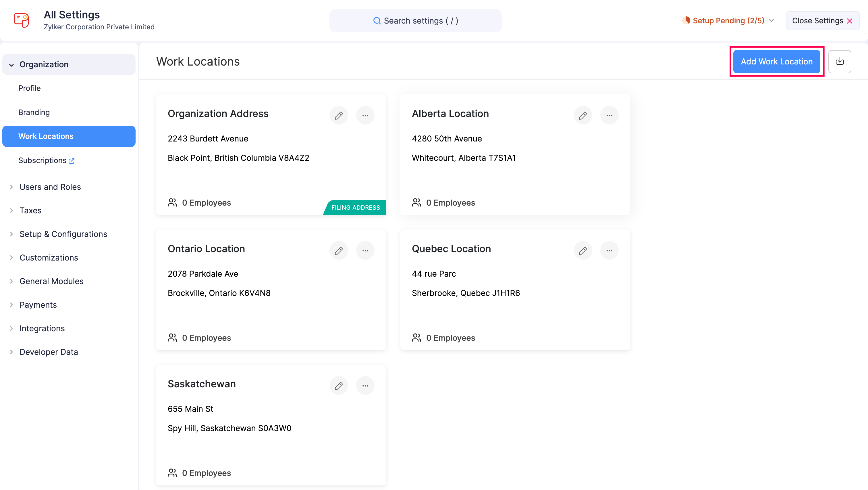Select Branding in the sidebar
This screenshot has height=490, width=868.
[34, 112]
